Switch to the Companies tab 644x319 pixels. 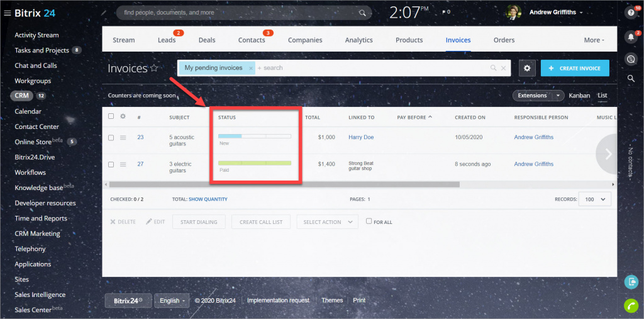(x=305, y=40)
